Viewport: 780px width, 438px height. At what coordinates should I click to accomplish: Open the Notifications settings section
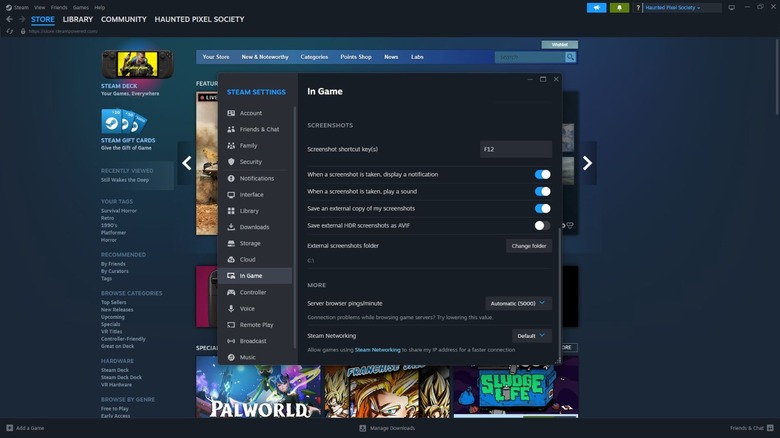coord(256,178)
